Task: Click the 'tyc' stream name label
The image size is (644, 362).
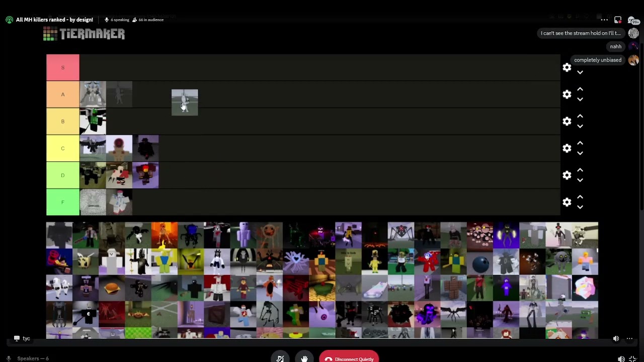Action: point(26,338)
